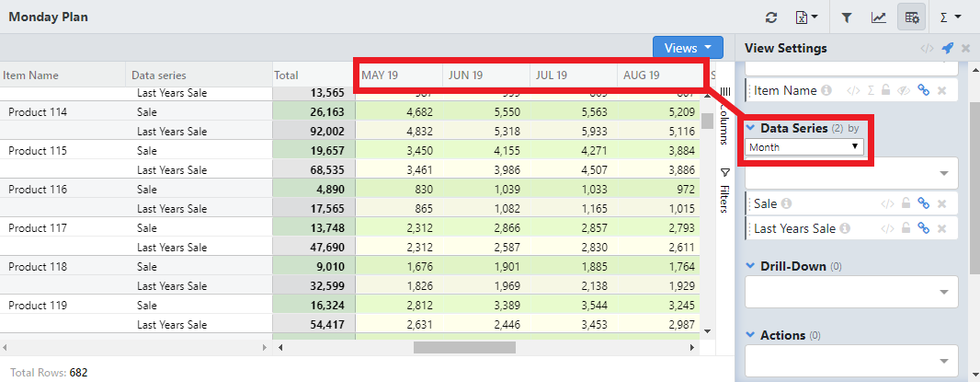Viewport: 980px width, 382px height.
Task: Toggle the lock icon on Sale series
Action: [906, 204]
